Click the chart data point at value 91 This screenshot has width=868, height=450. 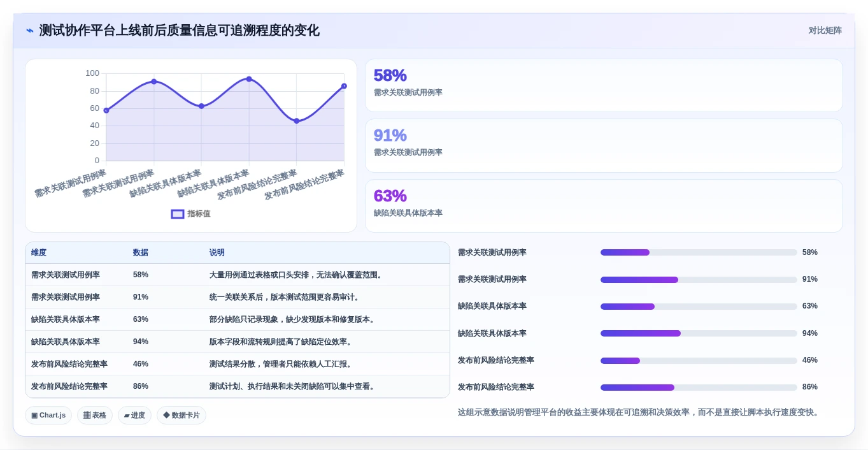click(x=154, y=82)
